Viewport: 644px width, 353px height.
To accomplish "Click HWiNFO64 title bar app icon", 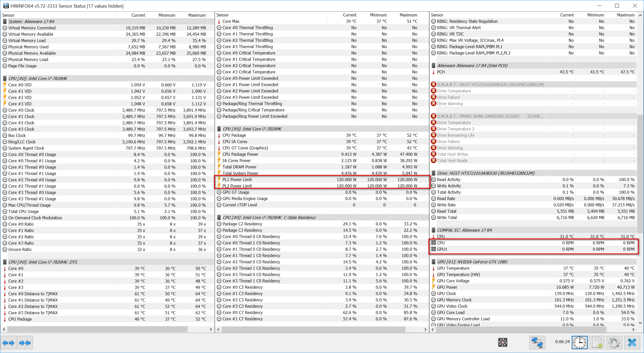I will 6,6.
